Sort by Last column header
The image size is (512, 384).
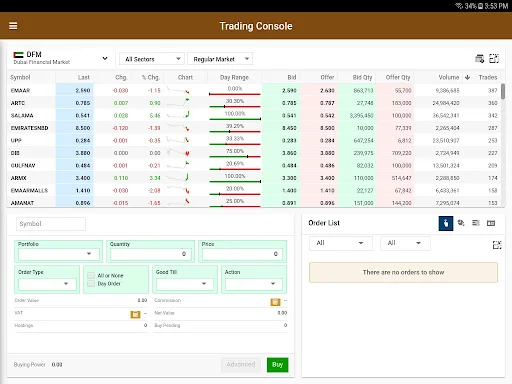click(x=84, y=77)
